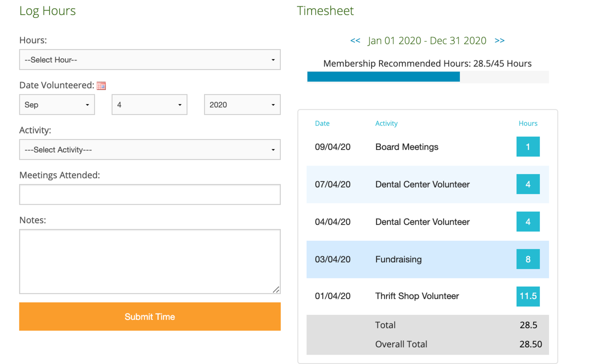The image size is (609, 364).
Task: Sort timesheet by Activity column header
Action: (386, 123)
